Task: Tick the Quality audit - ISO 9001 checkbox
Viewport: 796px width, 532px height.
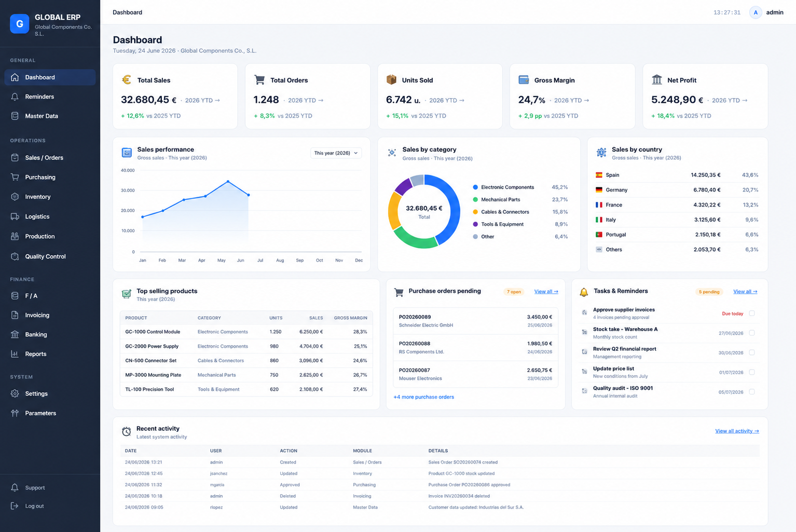Action: [752, 392]
